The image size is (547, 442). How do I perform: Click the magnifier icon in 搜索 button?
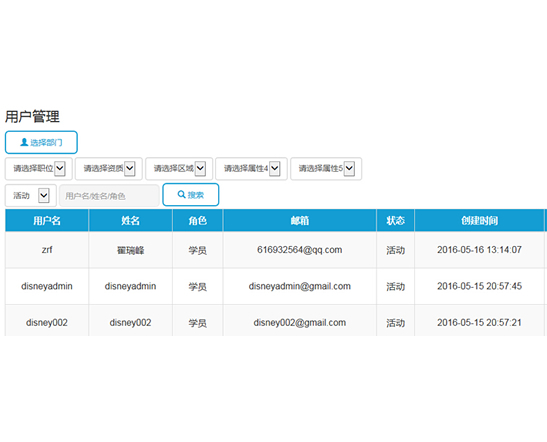pyautogui.click(x=181, y=194)
